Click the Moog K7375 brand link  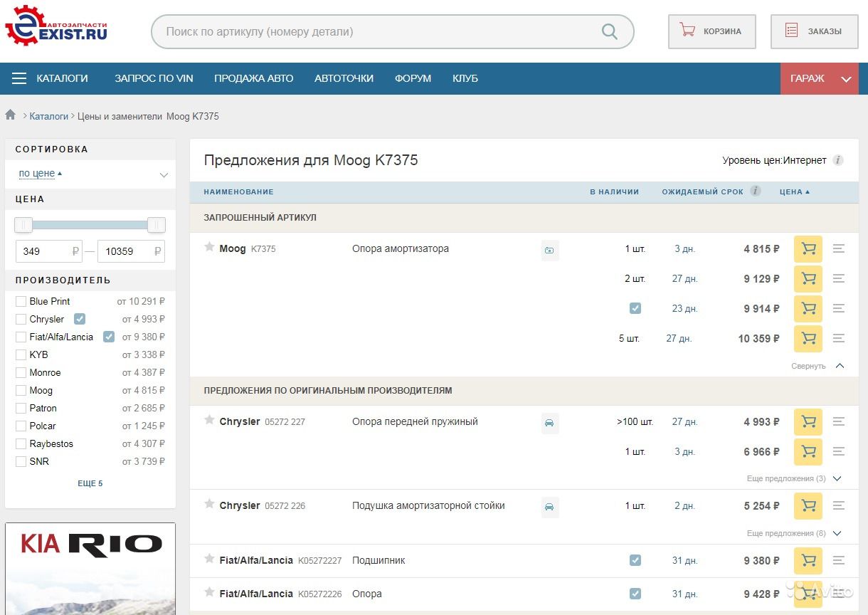pos(233,248)
